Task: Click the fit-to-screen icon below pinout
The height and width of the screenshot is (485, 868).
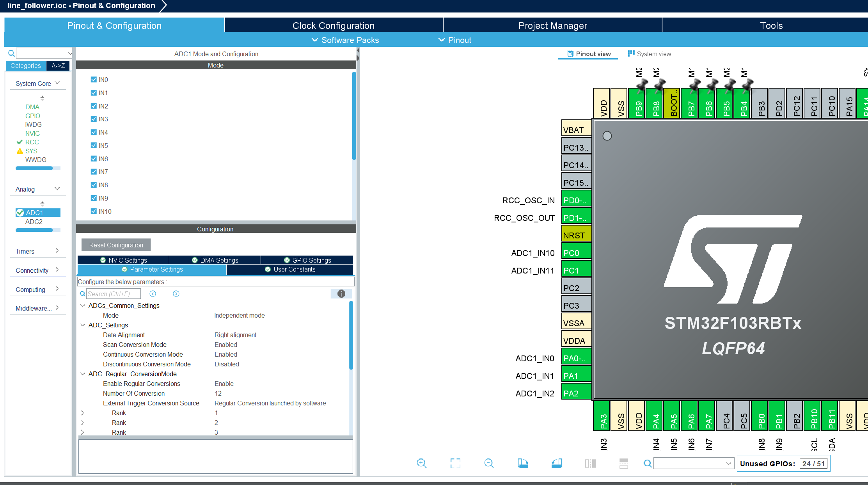Action: click(x=455, y=463)
